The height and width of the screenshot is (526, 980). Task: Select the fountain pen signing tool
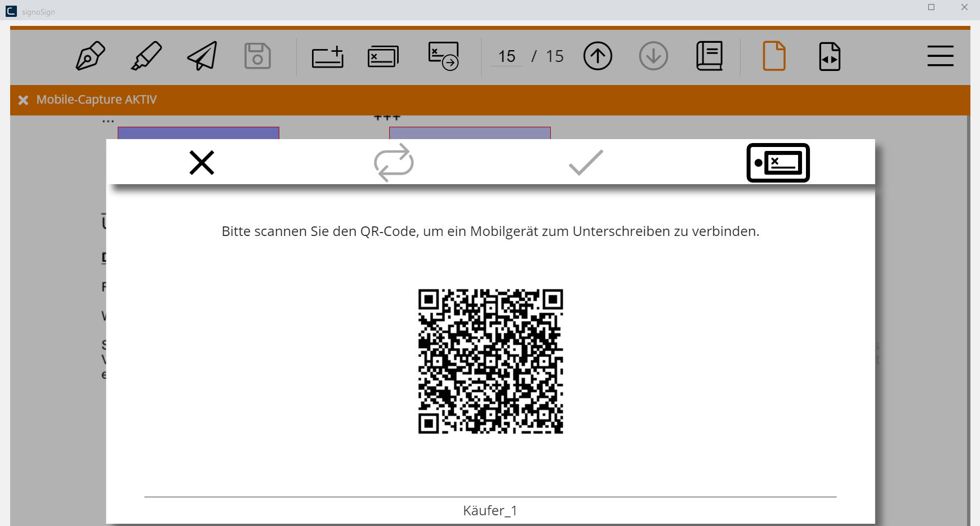[90, 56]
